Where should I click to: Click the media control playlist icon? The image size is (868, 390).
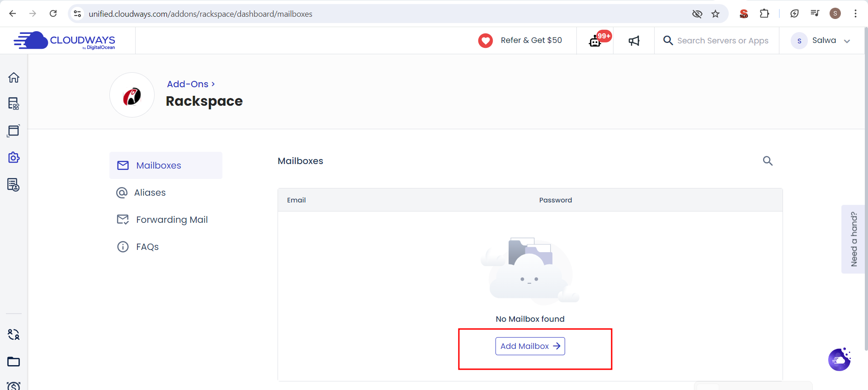click(x=815, y=14)
